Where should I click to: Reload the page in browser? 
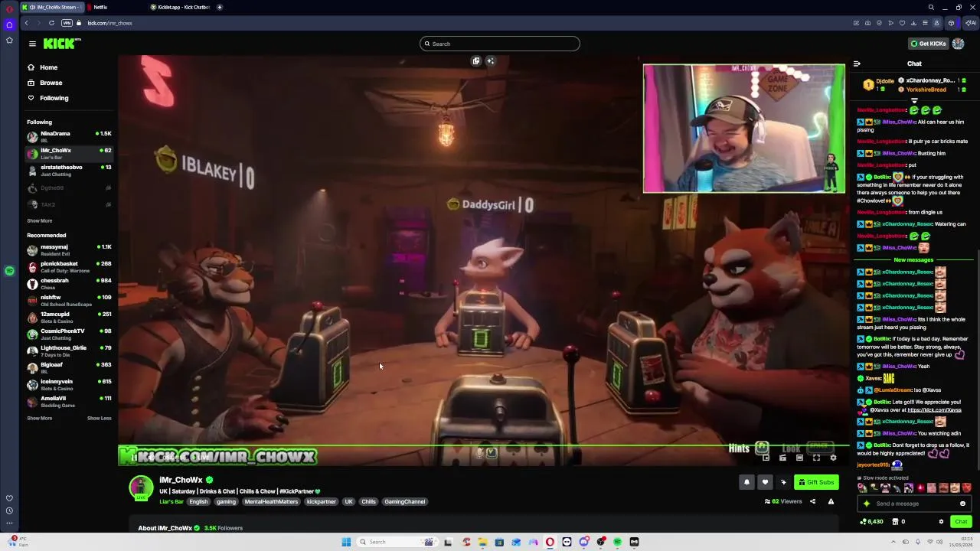pos(51,23)
